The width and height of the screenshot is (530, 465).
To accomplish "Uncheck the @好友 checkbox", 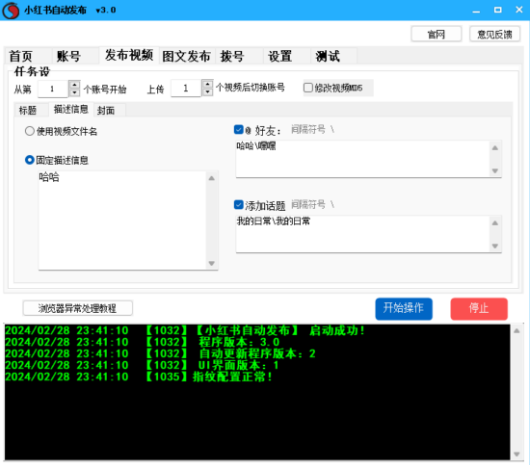I will (239, 129).
